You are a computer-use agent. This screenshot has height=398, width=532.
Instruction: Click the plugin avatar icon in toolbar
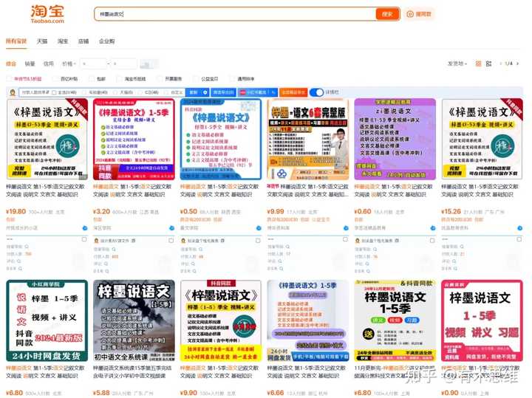coord(13,92)
